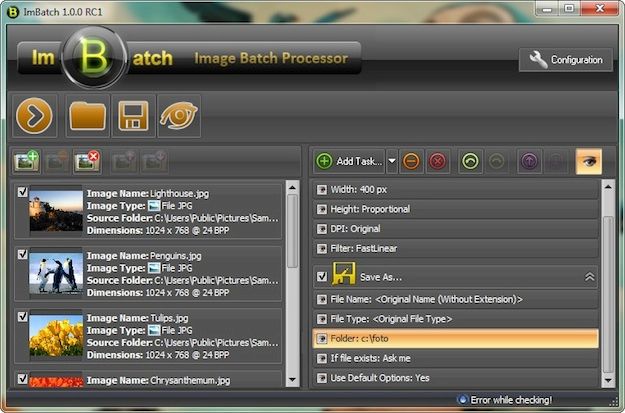Click the status bar error indicator icon
The image size is (625, 413).
click(x=462, y=399)
